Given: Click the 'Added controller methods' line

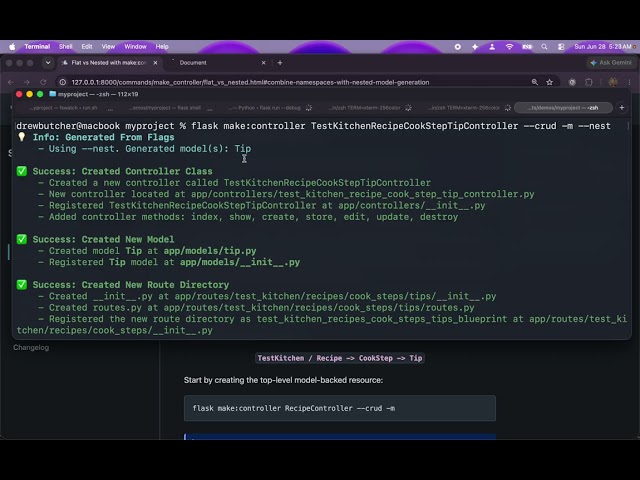Looking at the screenshot, I should pyautogui.click(x=248, y=217).
